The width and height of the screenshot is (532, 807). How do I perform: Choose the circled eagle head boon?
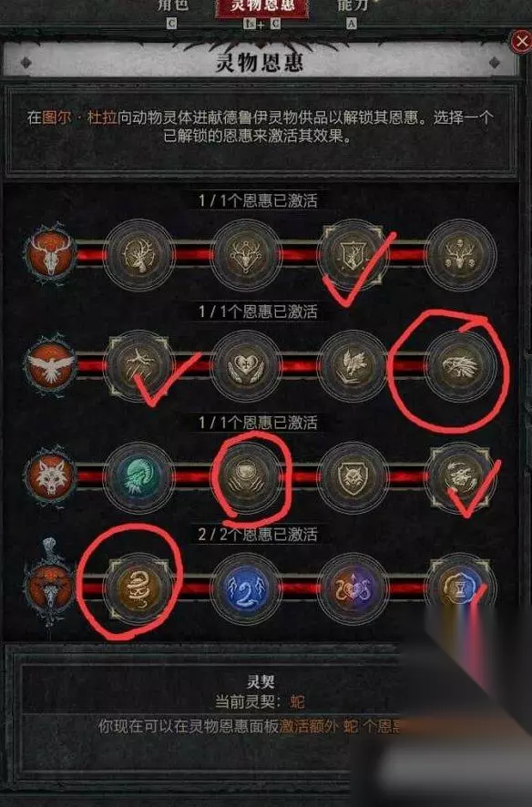point(461,366)
